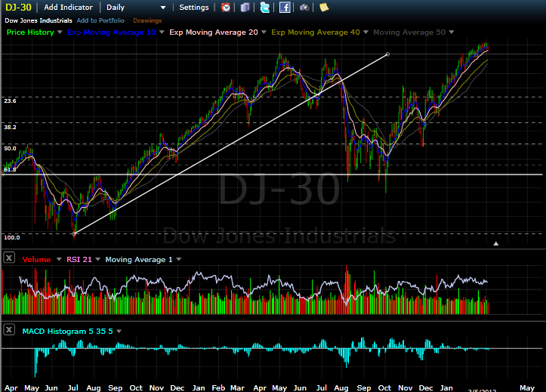The height and width of the screenshot is (392, 546).
Task: Click the Nov label after the second Oct
Action: click(x=405, y=387)
